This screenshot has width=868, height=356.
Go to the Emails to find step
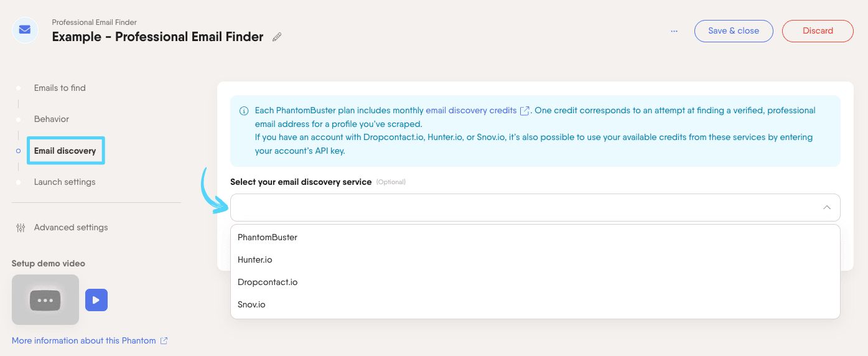tap(60, 88)
